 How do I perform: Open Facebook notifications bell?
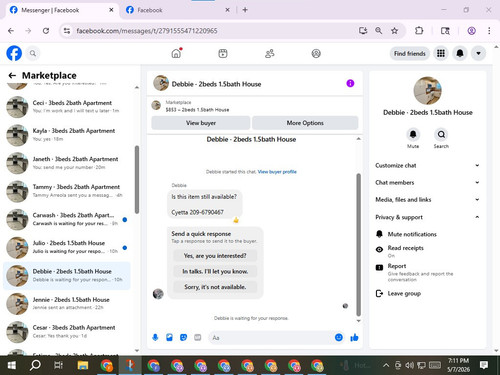click(460, 53)
